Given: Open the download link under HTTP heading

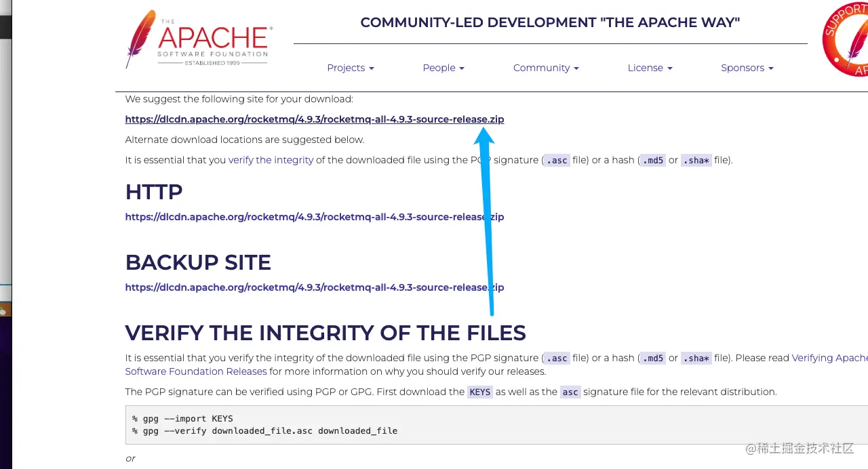Looking at the screenshot, I should tap(315, 217).
